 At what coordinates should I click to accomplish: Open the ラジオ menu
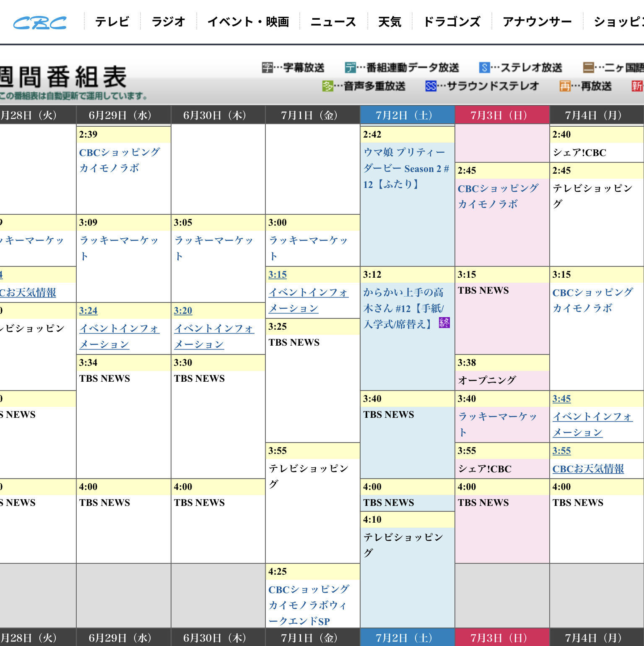point(168,22)
